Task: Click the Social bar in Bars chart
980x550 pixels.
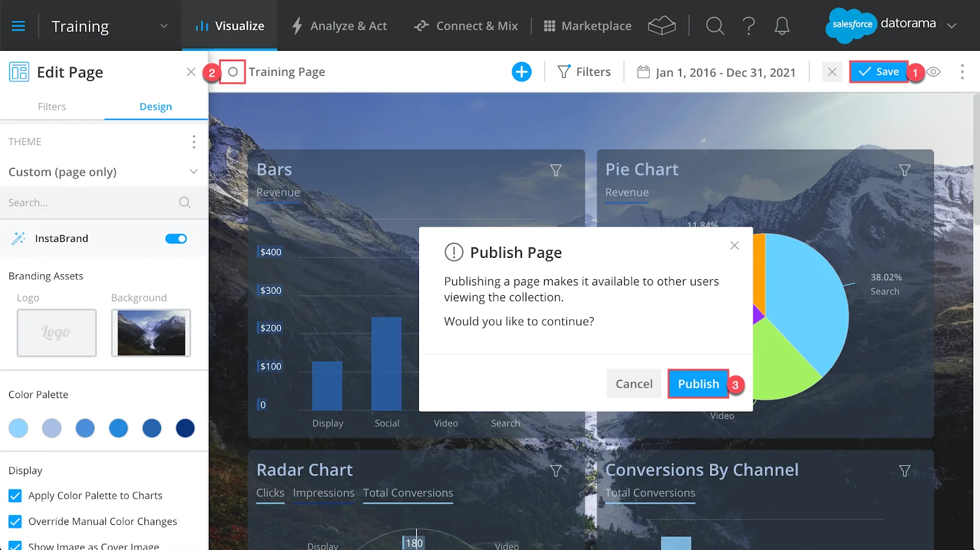Action: [x=386, y=364]
